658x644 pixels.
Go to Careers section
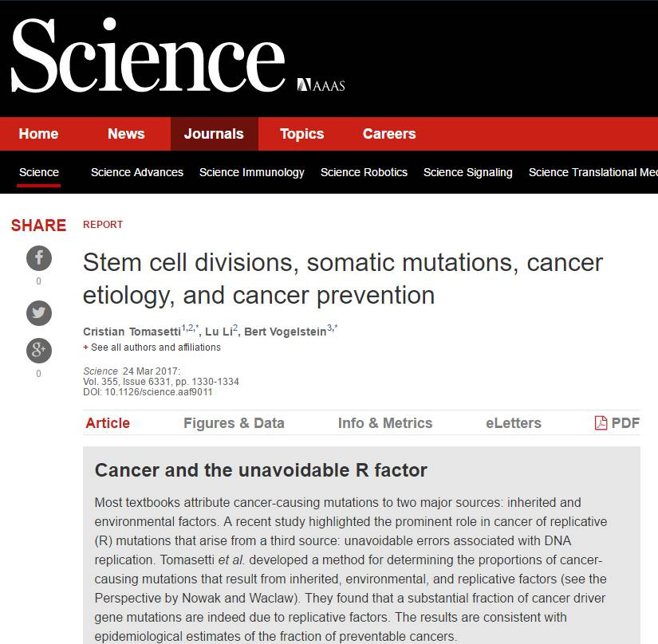tap(389, 134)
